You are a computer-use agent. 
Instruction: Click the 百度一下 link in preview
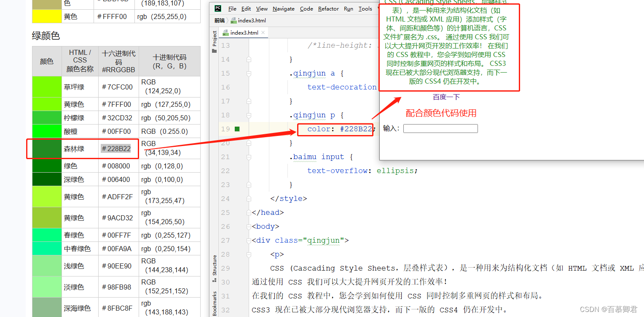point(446,97)
